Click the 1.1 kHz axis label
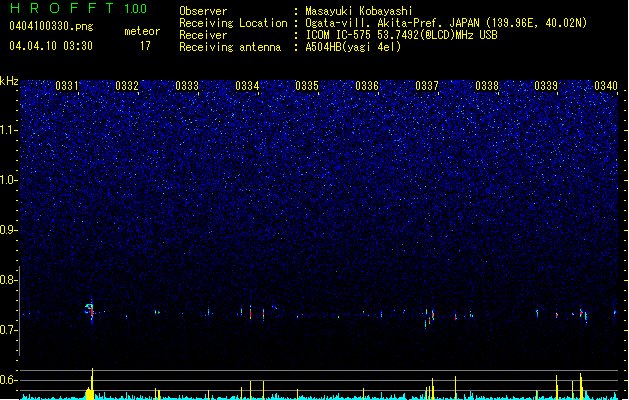The height and width of the screenshot is (400, 629). (9, 130)
